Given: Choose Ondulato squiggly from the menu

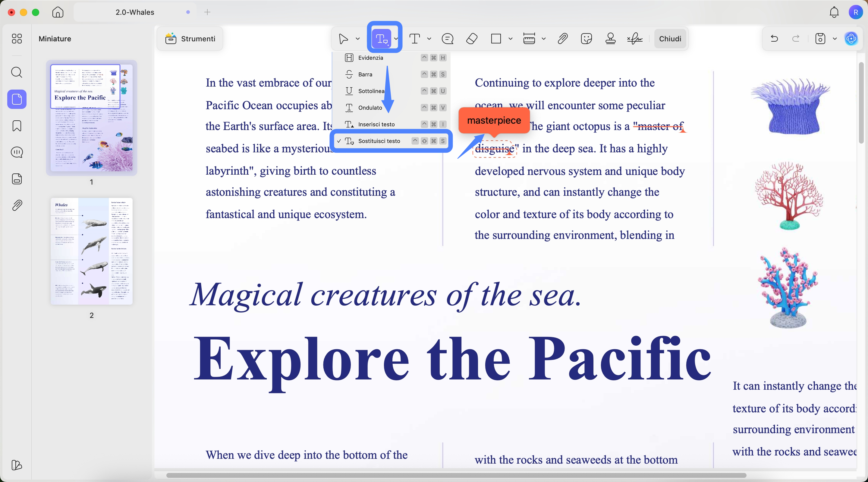Looking at the screenshot, I should click(x=392, y=108).
